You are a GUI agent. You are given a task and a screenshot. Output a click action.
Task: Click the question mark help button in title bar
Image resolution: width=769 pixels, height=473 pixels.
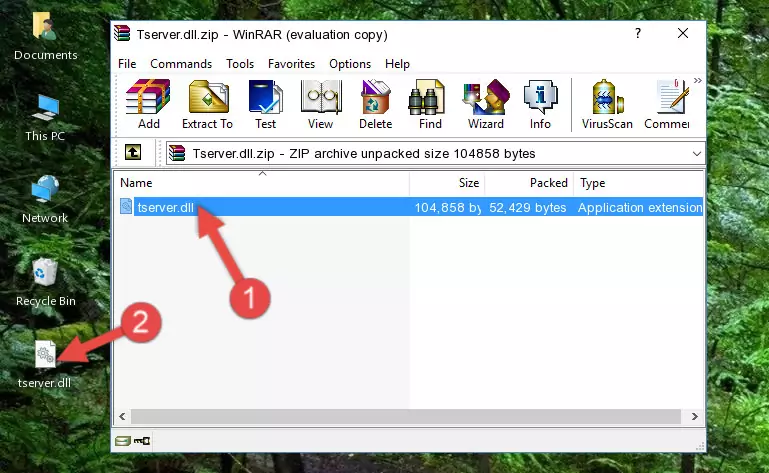pos(638,33)
